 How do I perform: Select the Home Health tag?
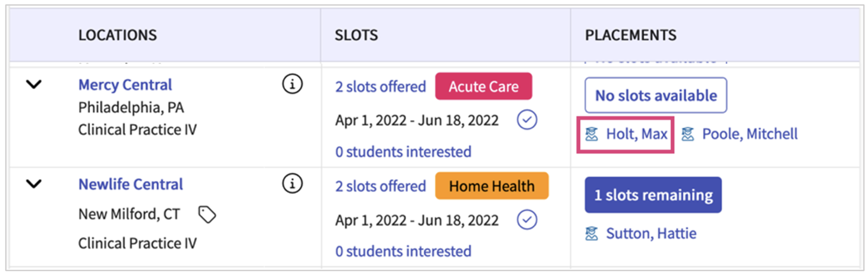coord(491,186)
